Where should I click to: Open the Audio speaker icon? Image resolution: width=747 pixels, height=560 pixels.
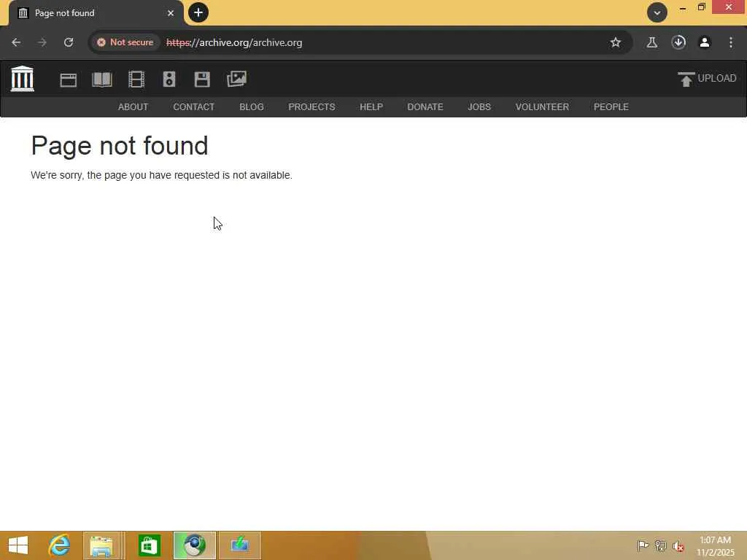[169, 79]
